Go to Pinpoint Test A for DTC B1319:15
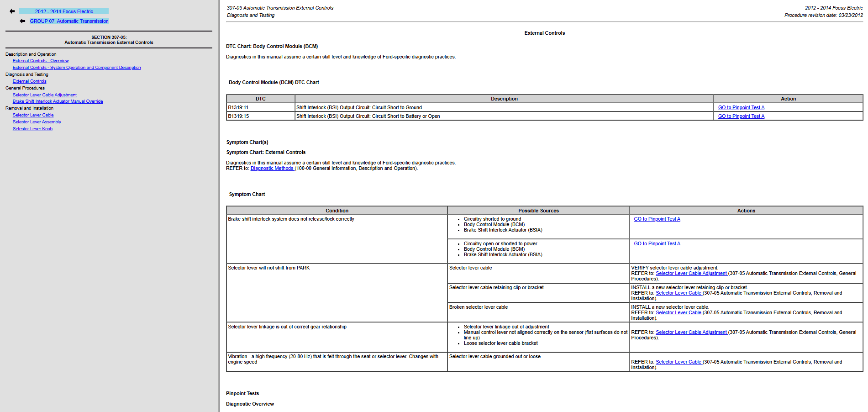Viewport: 868px width, 412px height. click(x=741, y=116)
